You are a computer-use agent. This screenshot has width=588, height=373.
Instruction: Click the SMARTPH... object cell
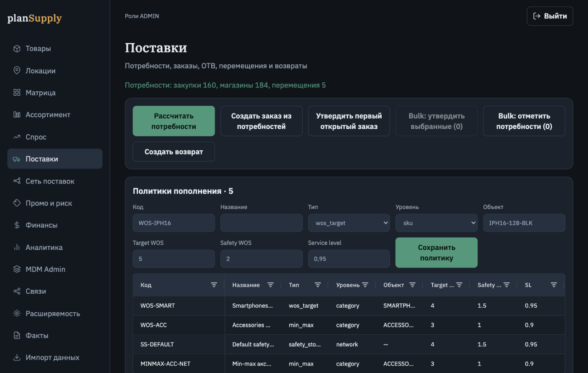point(400,305)
